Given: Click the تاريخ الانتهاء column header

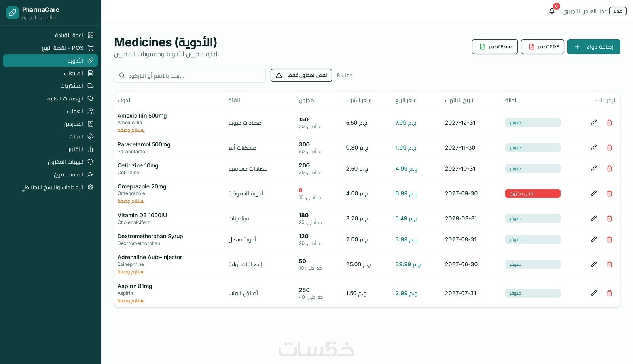Looking at the screenshot, I should click(459, 100).
